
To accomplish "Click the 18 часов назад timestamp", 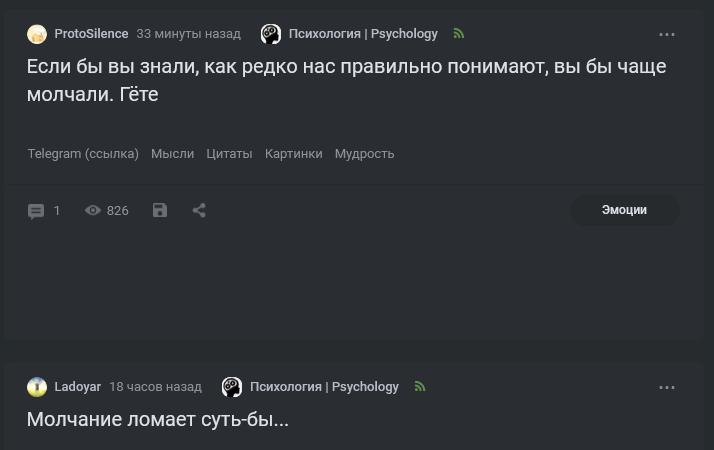I will 155,387.
